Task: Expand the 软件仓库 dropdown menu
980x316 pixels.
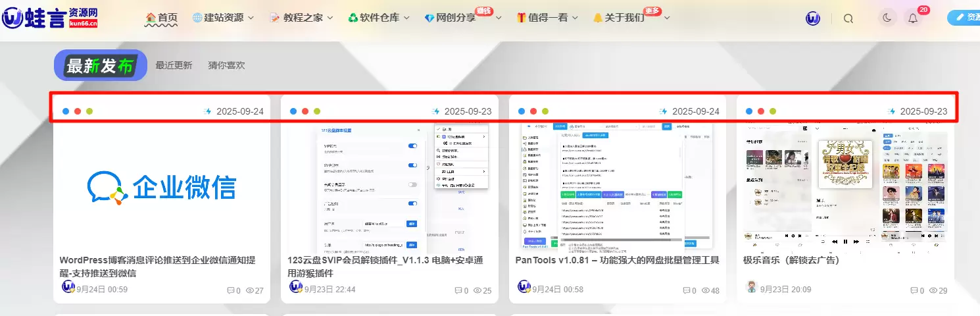Action: tap(378, 18)
